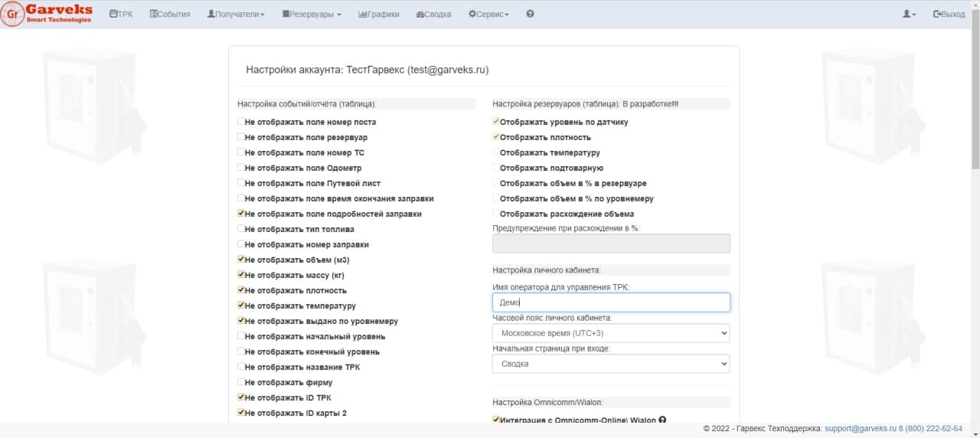
Task: Open the start page dropdown showing Сводка
Action: click(610, 364)
